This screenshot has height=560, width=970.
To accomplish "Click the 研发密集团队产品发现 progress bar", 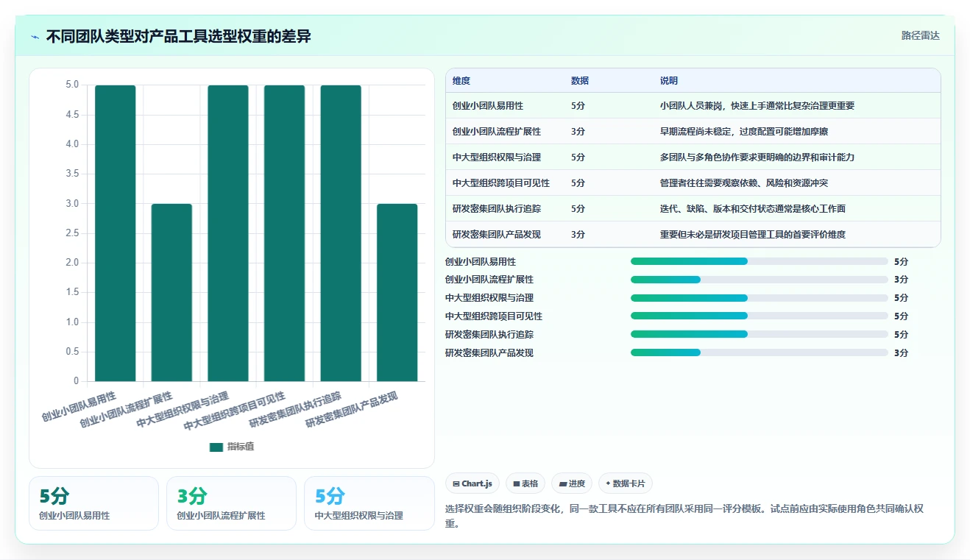I will [x=760, y=353].
